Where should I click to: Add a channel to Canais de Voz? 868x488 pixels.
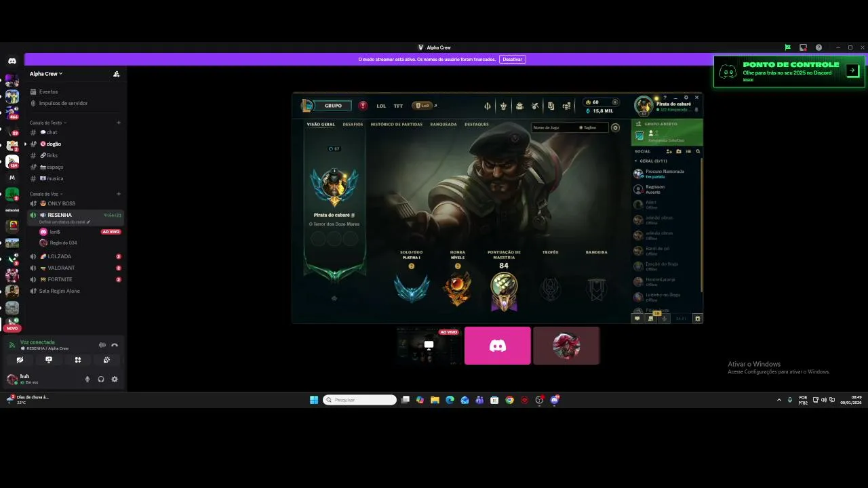[119, 194]
